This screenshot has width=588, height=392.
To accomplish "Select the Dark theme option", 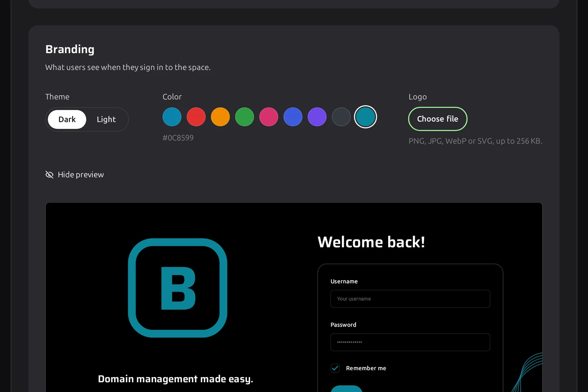I will pyautogui.click(x=67, y=120).
